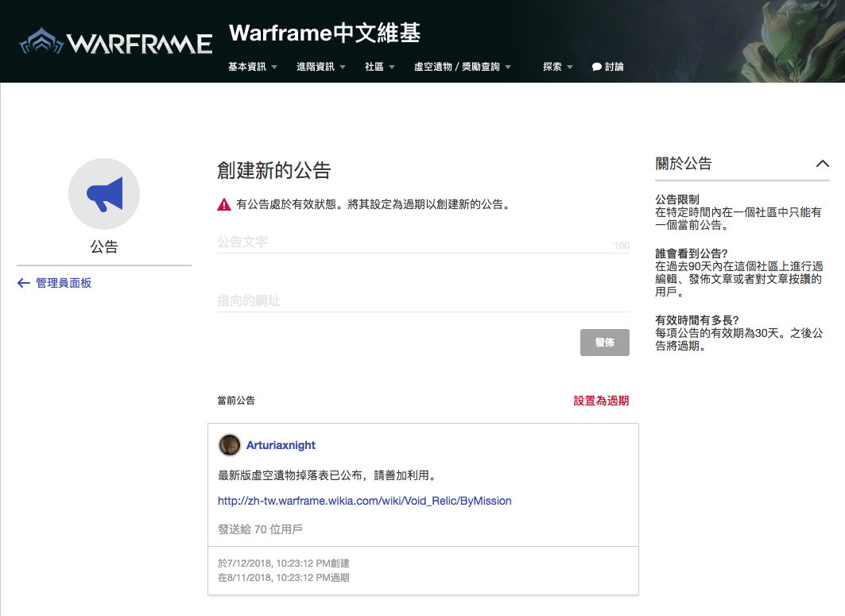
Task: Click the red warning triangle icon
Action: [x=224, y=205]
